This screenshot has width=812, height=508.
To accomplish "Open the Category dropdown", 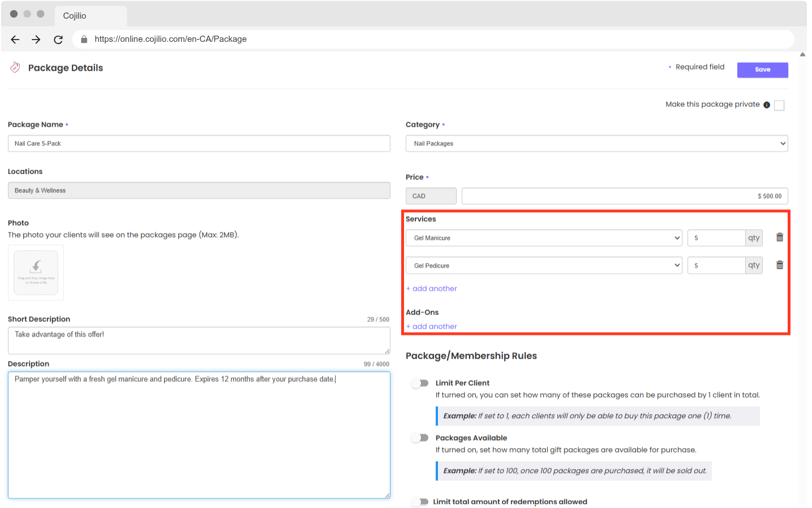I will [x=596, y=143].
